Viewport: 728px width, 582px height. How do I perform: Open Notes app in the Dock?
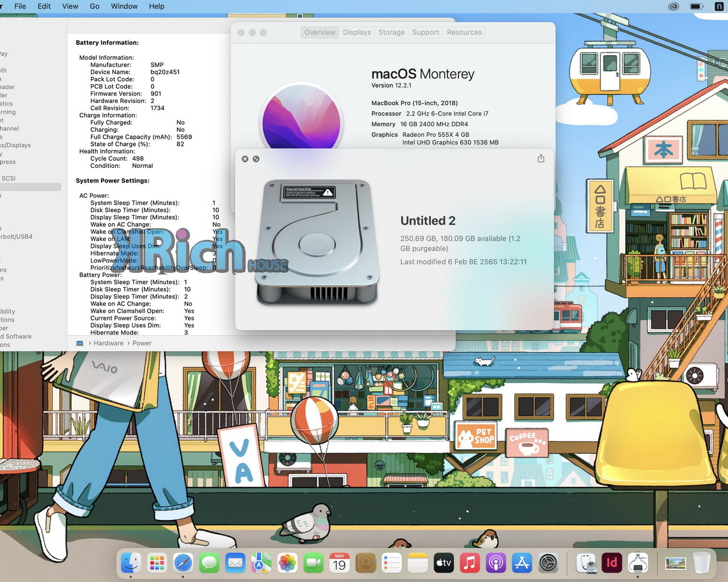(x=417, y=563)
